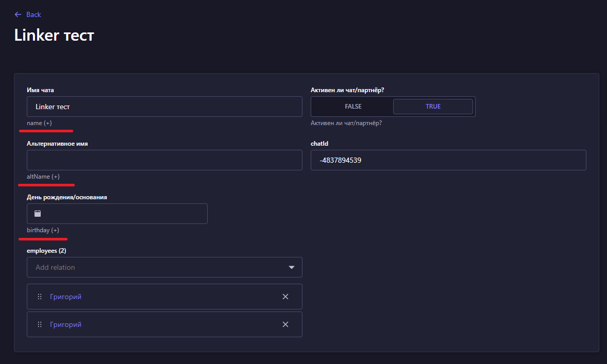Open the second Григорий employee link
The height and width of the screenshot is (364, 607).
click(65, 324)
